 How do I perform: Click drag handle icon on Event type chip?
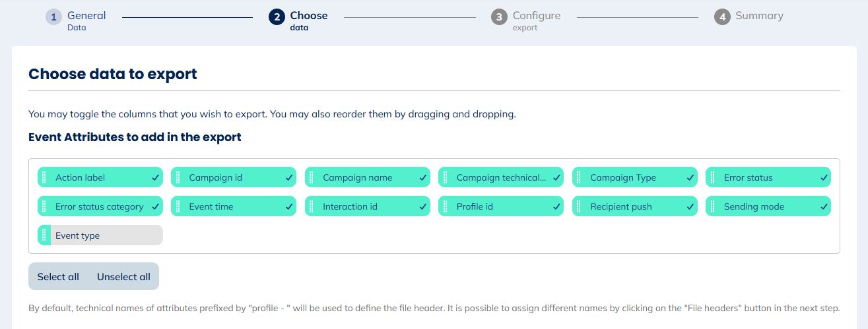pos(44,235)
